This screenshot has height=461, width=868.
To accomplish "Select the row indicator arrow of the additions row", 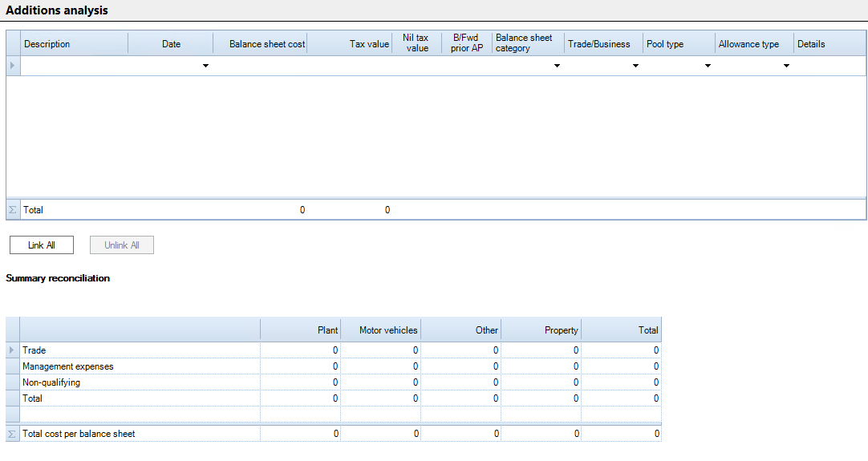I will pos(13,65).
